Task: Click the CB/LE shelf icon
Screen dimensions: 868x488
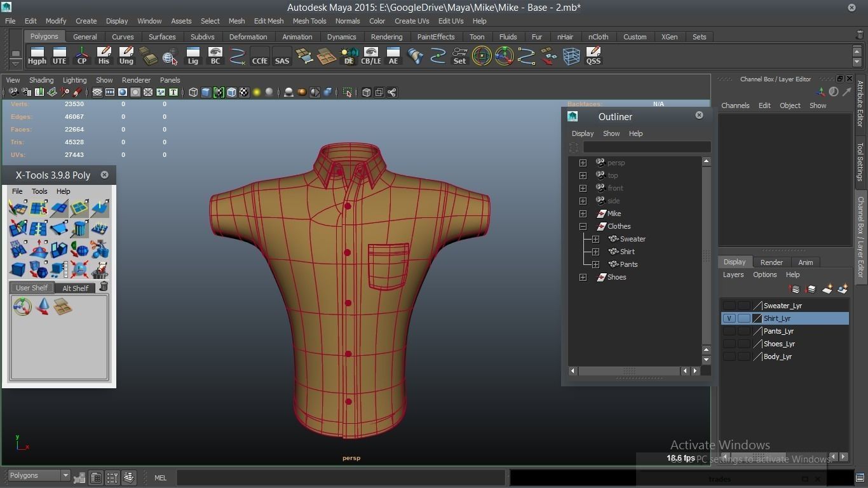Action: point(370,56)
